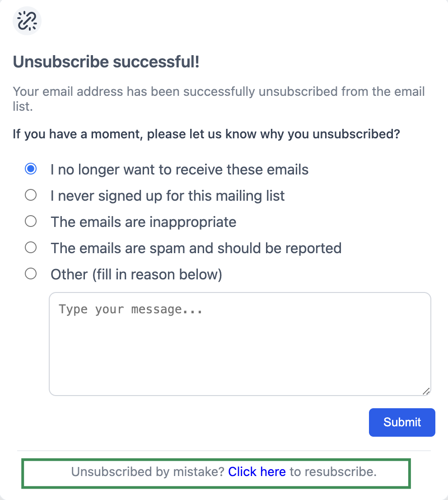Follow the "Click here" resubscribe link
448x500 pixels.
point(257,472)
